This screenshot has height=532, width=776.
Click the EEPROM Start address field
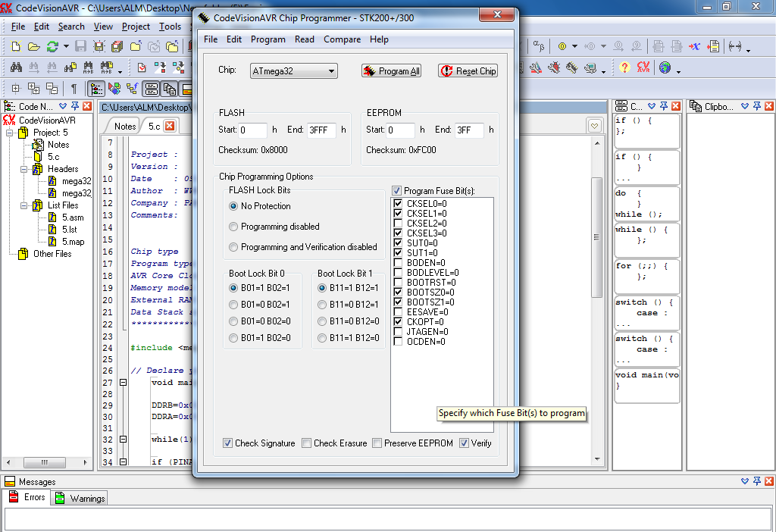(400, 130)
